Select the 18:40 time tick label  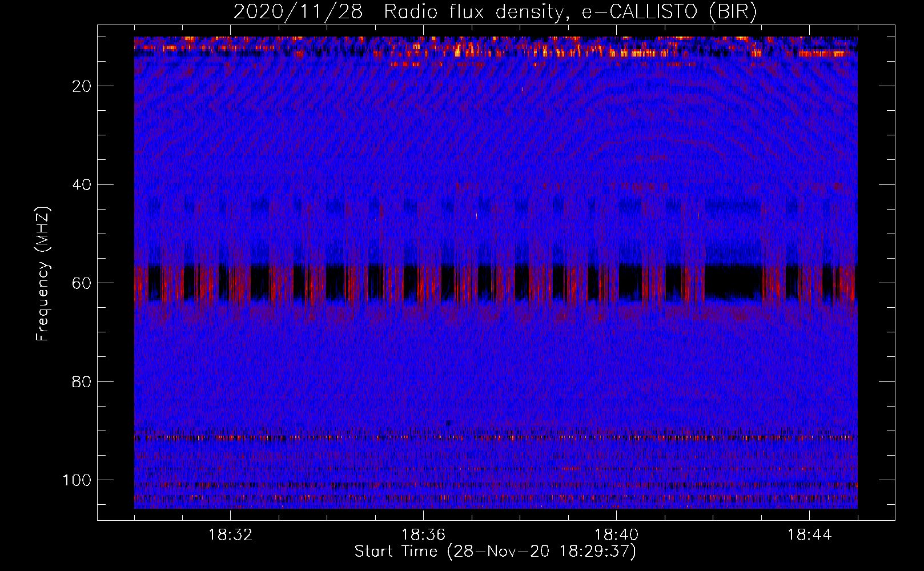tap(616, 535)
